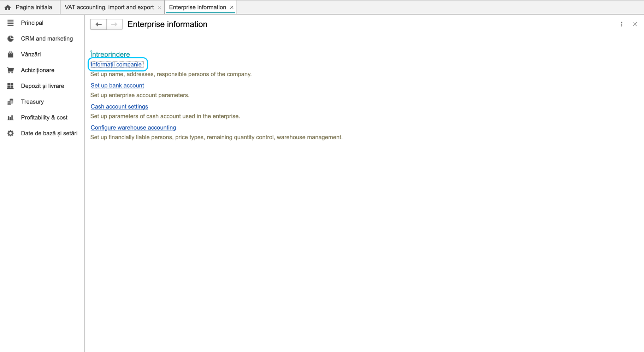The width and height of the screenshot is (644, 352).
Task: Click the Depozit și livrare grid icon
Action: pyautogui.click(x=11, y=86)
